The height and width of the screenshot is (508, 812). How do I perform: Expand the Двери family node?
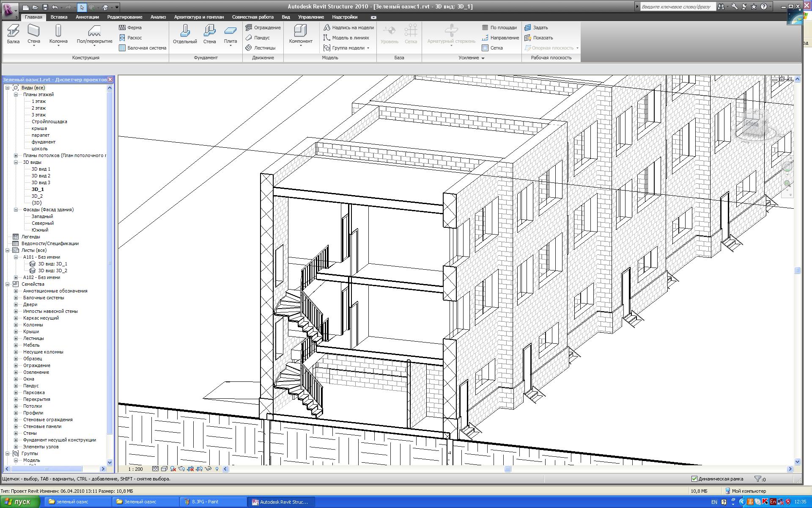click(x=16, y=304)
